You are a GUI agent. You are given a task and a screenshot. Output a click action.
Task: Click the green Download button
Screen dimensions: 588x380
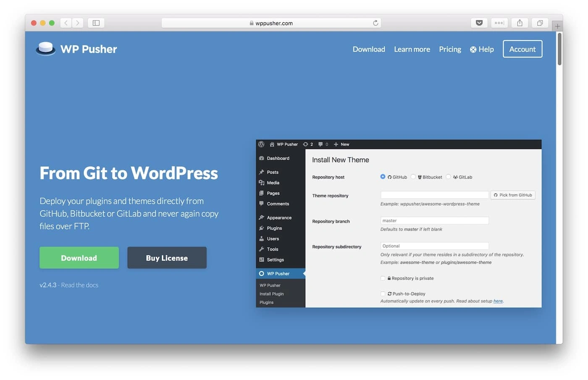(79, 258)
